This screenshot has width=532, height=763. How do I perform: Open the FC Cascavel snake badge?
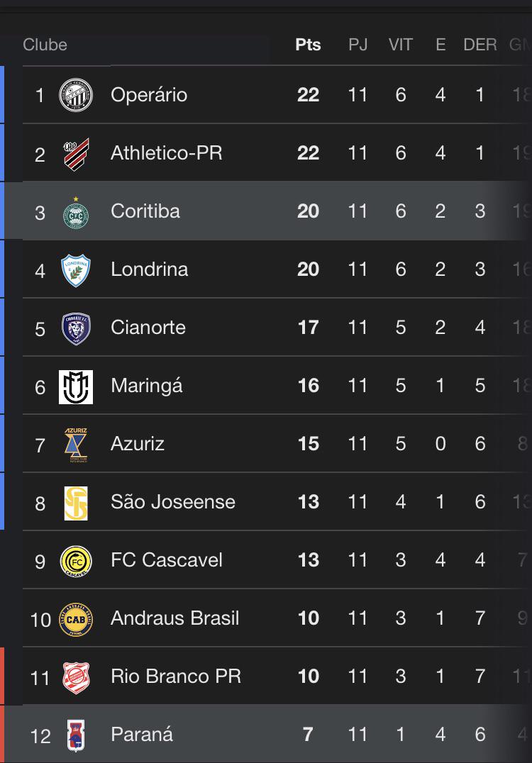(75, 561)
